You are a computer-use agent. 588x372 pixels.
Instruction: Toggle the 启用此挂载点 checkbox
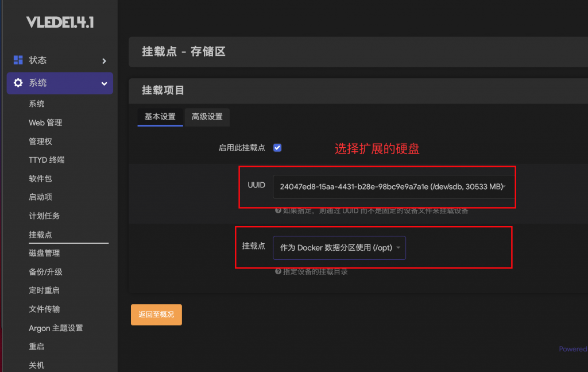point(277,148)
